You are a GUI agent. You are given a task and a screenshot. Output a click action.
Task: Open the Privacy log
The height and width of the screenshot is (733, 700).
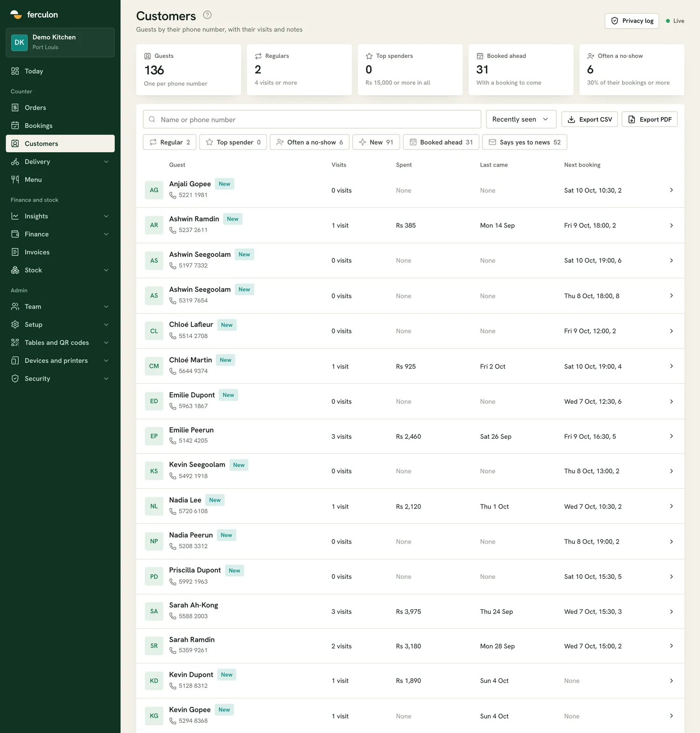631,21
